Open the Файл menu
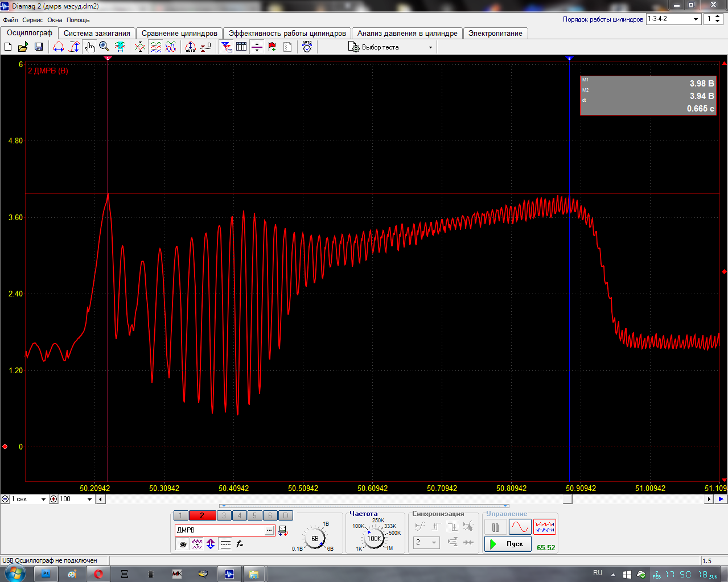Viewport: 728px width, 582px height. coord(10,20)
